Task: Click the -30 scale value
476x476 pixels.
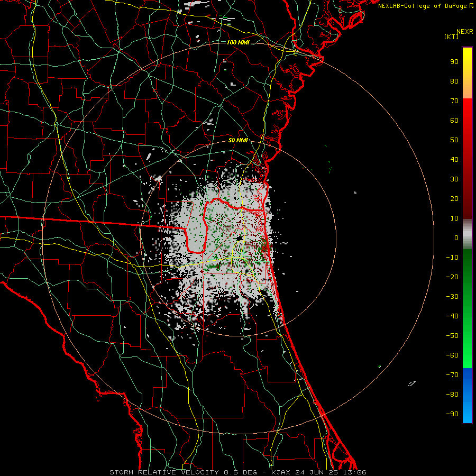Action: point(452,297)
